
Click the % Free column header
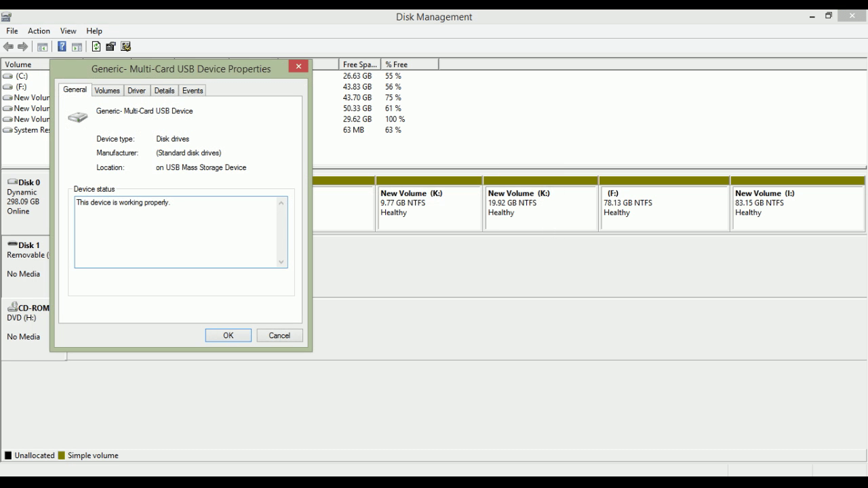[409, 64]
